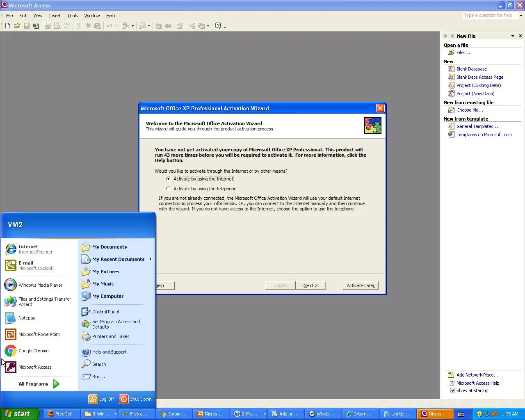Click the Undo toolbar icon
The height and width of the screenshot is (420, 525).
pyautogui.click(x=110, y=26)
